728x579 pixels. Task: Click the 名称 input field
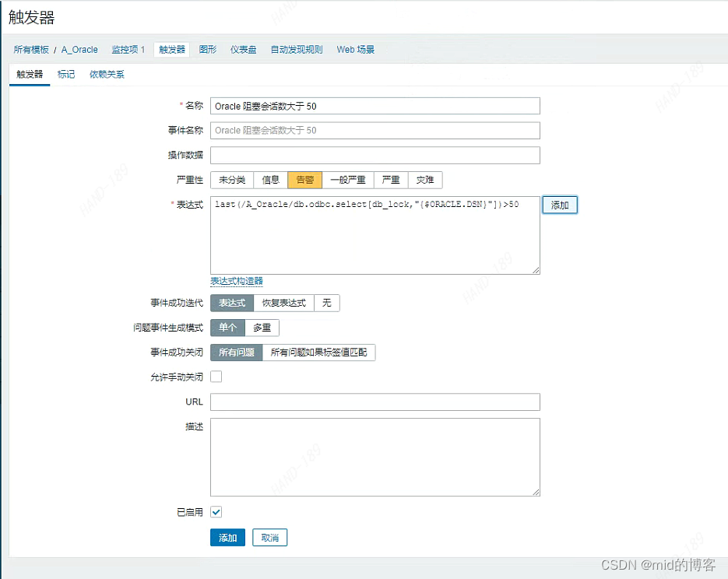[x=375, y=106]
